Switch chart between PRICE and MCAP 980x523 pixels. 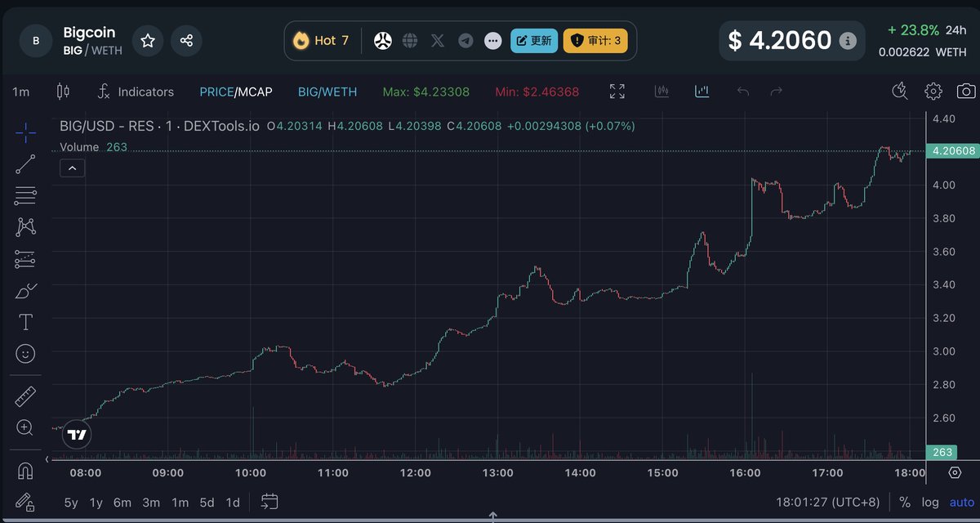coord(236,92)
